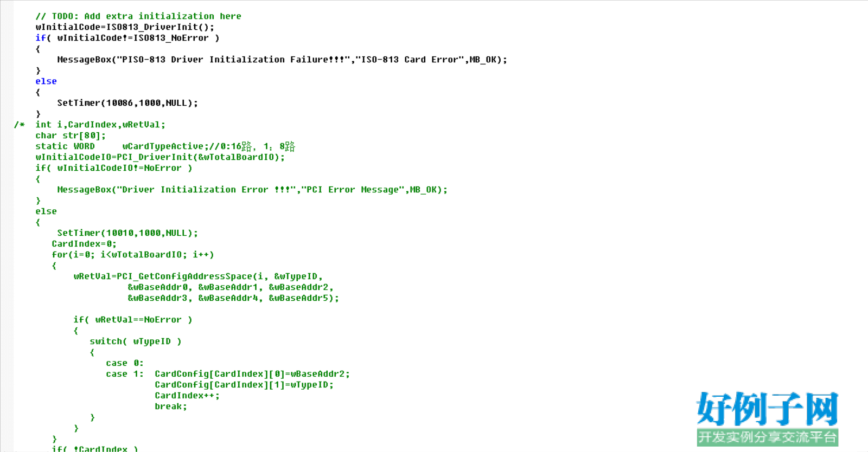Click the CardIndex=0 assignment
Image resolution: width=868 pixels, height=452 pixels.
coord(84,244)
